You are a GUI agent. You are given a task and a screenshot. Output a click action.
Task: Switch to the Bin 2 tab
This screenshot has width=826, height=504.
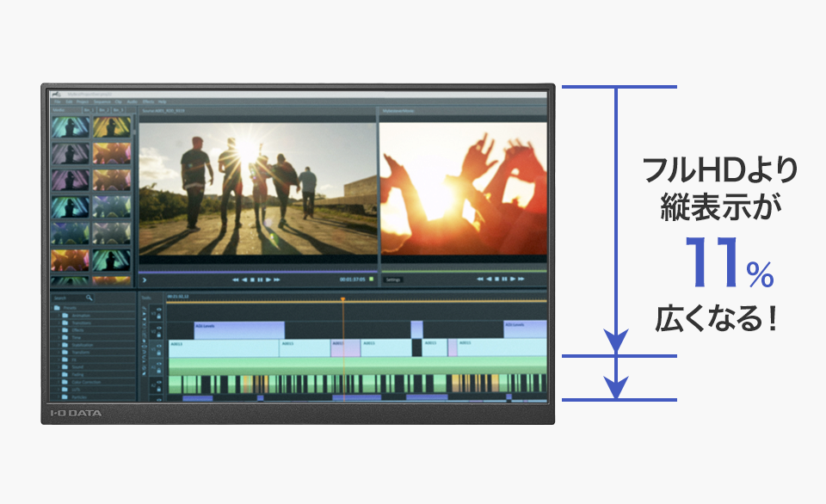[x=102, y=111]
